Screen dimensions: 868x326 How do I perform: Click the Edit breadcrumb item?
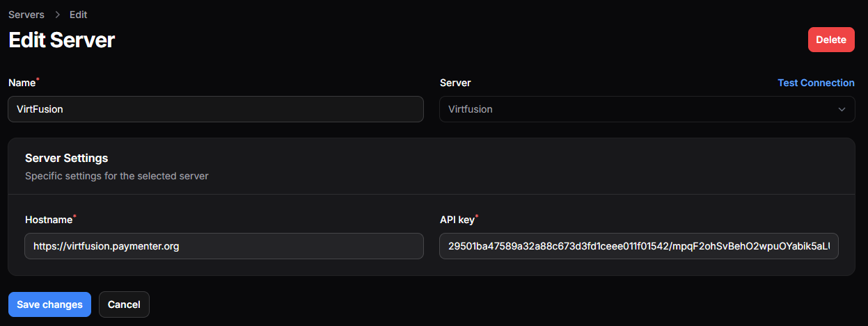click(79, 15)
